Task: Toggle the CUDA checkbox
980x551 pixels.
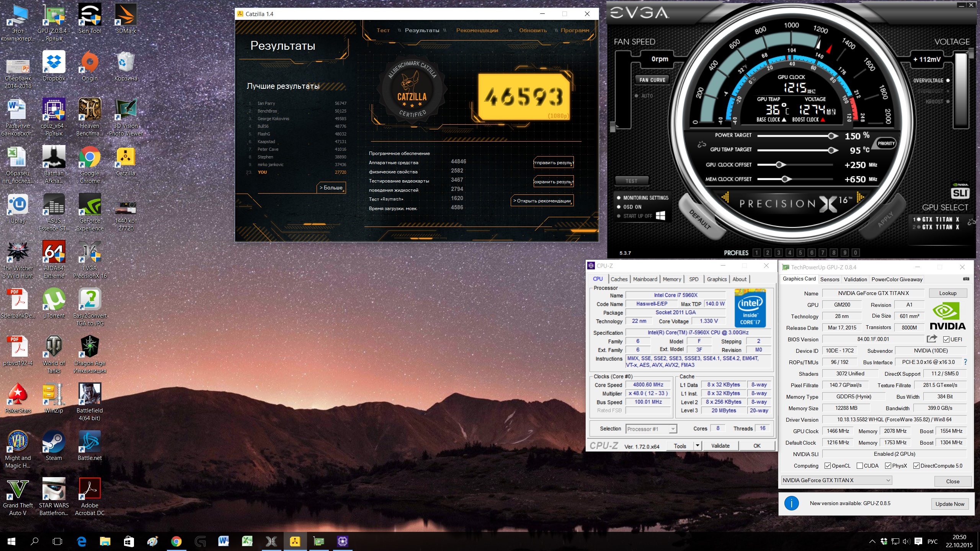Action: tap(860, 466)
